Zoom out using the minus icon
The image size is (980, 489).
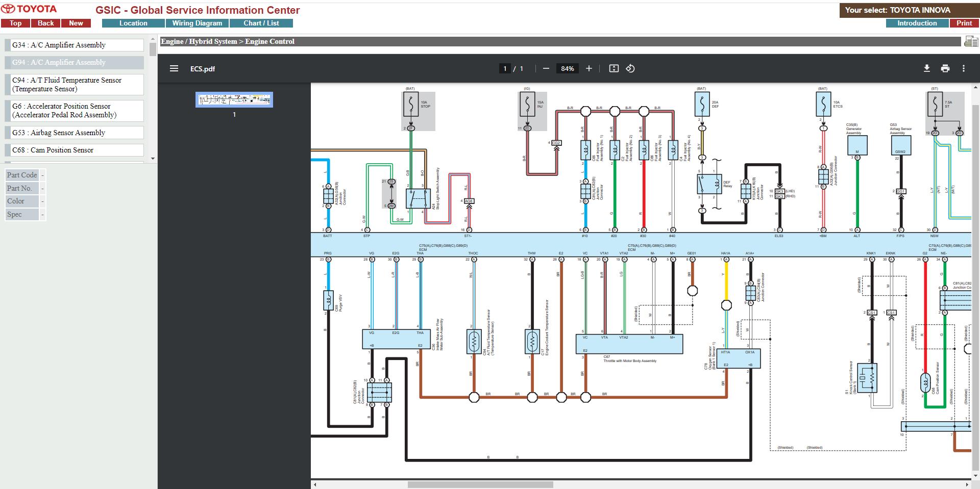[x=546, y=68]
